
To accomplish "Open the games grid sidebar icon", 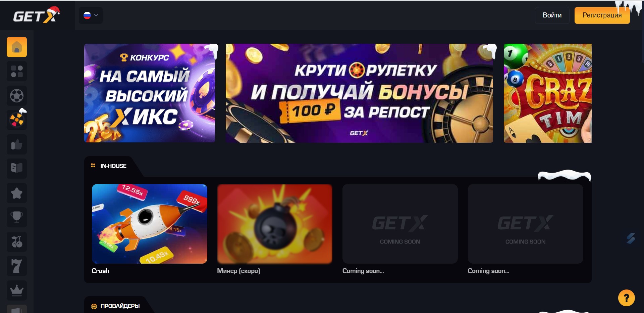I will click(x=17, y=71).
